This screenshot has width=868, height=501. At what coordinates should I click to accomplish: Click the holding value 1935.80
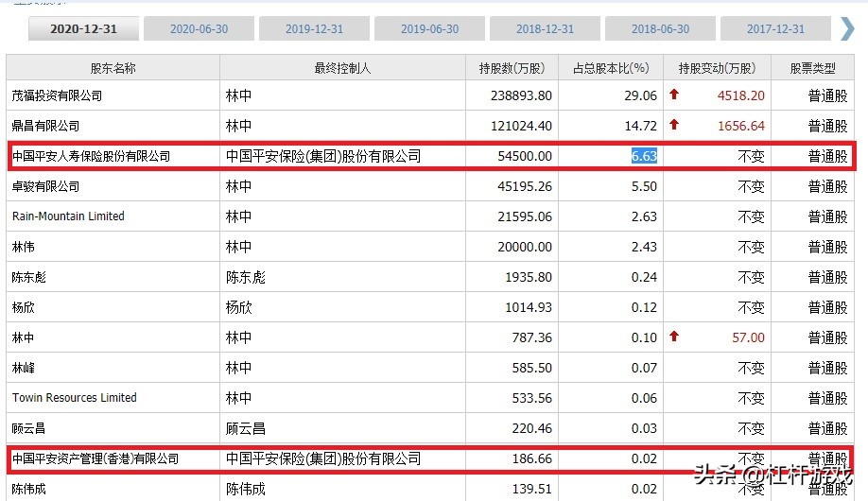pos(529,277)
